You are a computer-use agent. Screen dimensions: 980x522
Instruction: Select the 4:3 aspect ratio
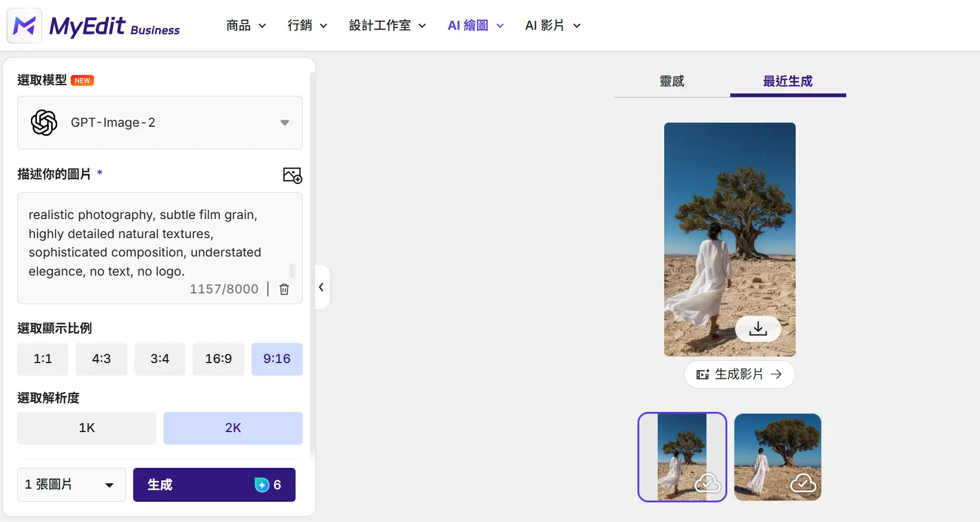pos(101,359)
